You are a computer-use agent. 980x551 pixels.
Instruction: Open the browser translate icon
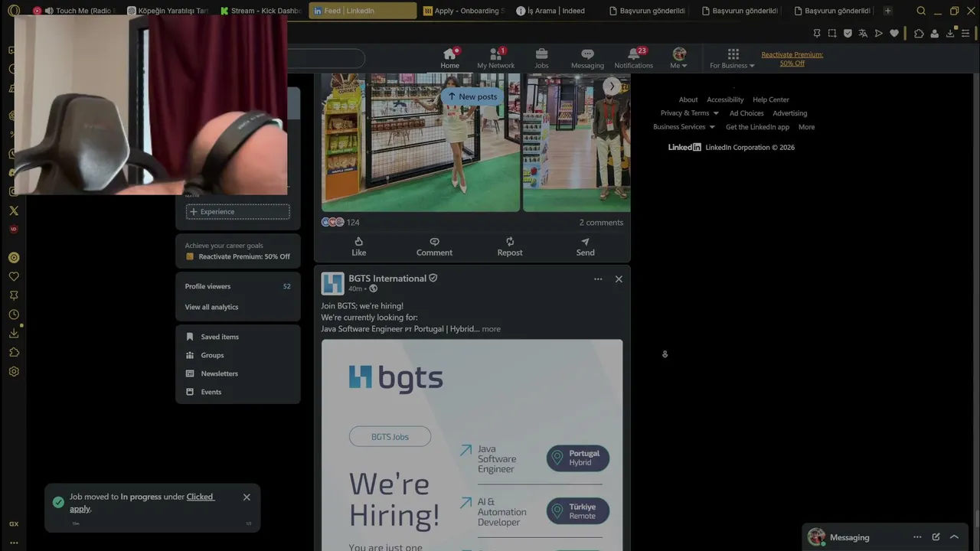click(863, 34)
